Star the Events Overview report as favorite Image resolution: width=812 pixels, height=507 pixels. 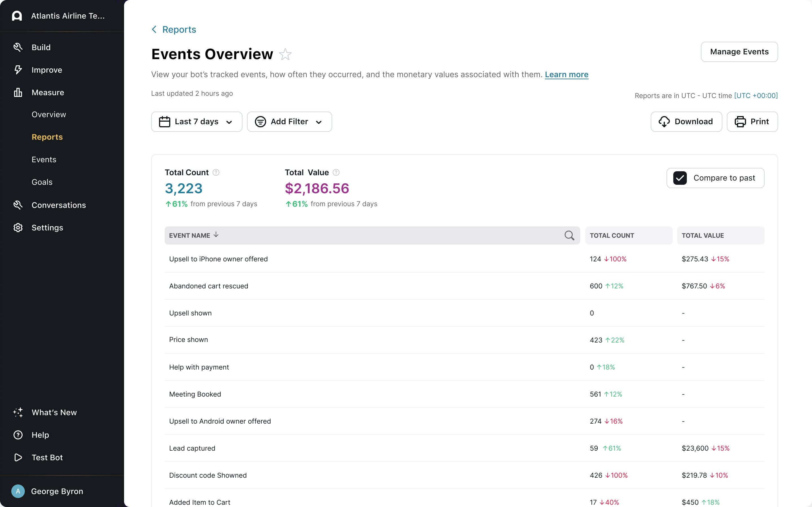coord(285,54)
